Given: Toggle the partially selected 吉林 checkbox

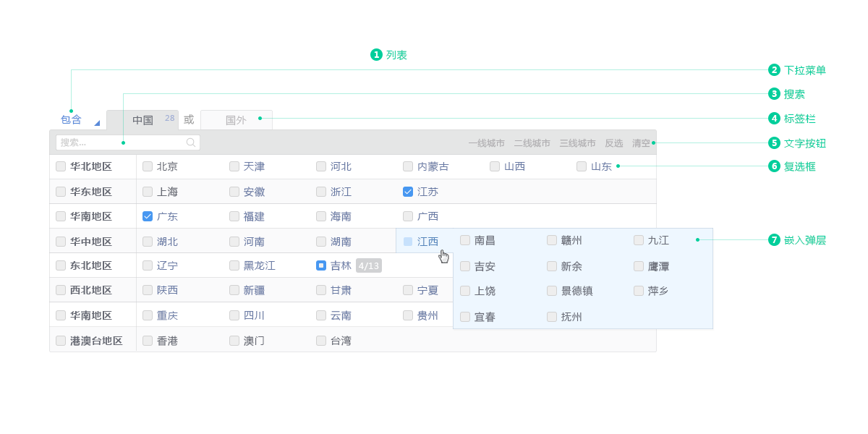Looking at the screenshot, I should (x=321, y=265).
